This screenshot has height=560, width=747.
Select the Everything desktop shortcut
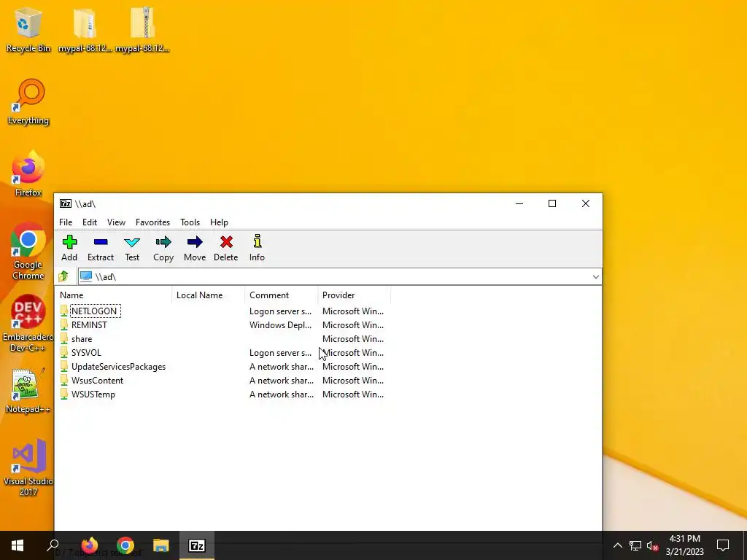click(x=28, y=102)
